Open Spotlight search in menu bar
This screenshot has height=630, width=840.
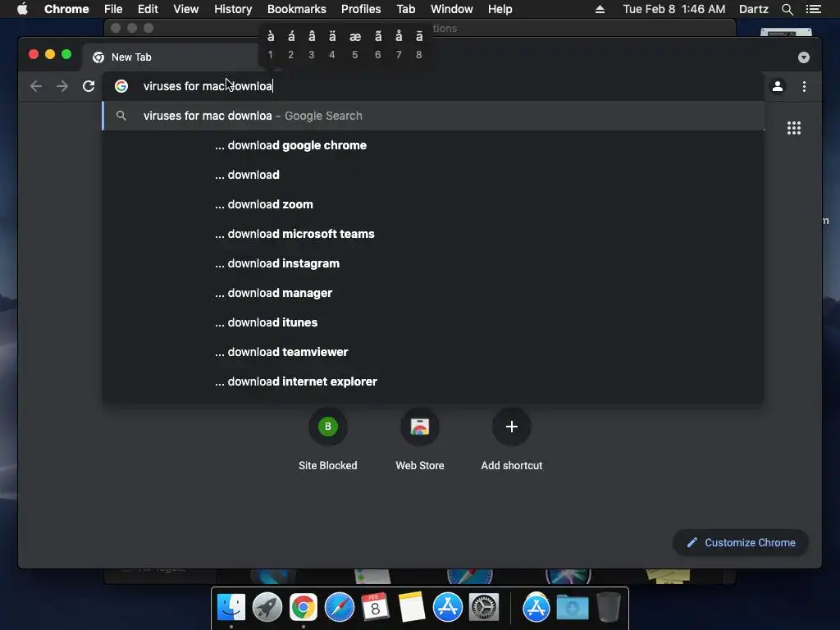[x=787, y=9]
